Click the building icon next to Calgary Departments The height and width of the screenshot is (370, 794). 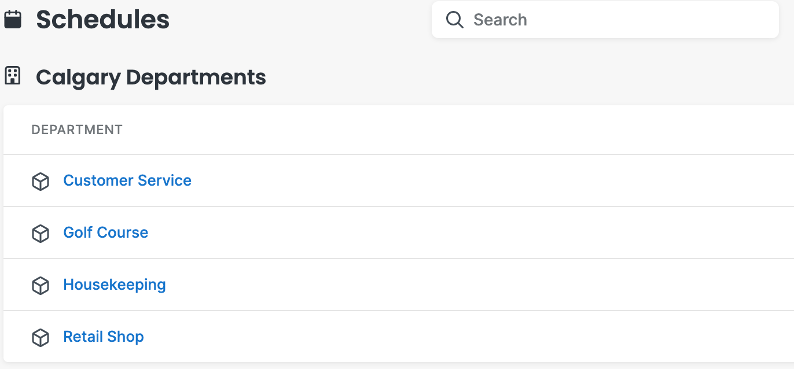pos(12,76)
